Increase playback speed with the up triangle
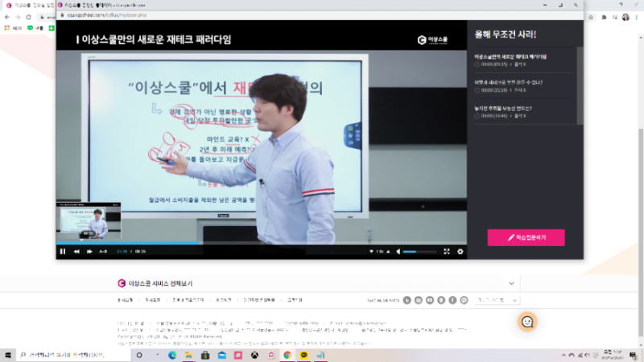Screen dimensions: 644x362 click(388, 252)
